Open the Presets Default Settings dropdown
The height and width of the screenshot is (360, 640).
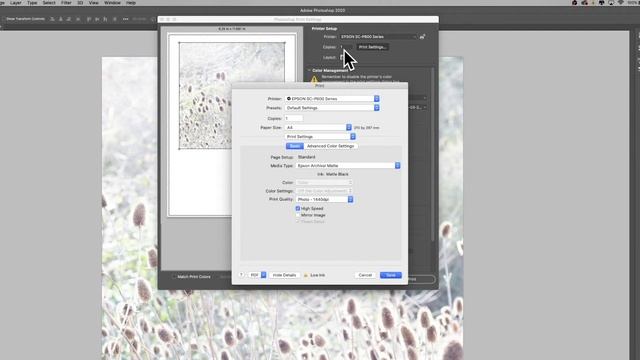[x=332, y=108]
